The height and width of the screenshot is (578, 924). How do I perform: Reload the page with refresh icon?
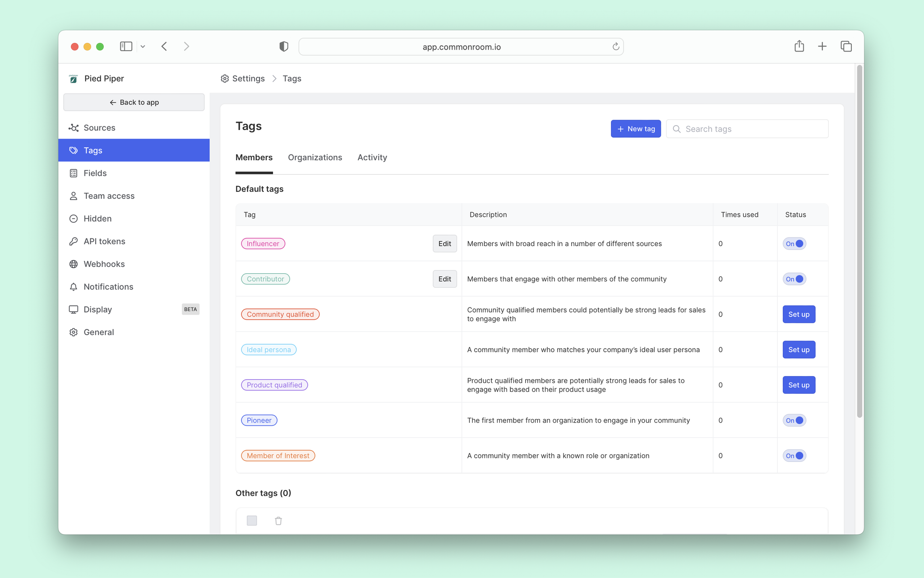615,47
